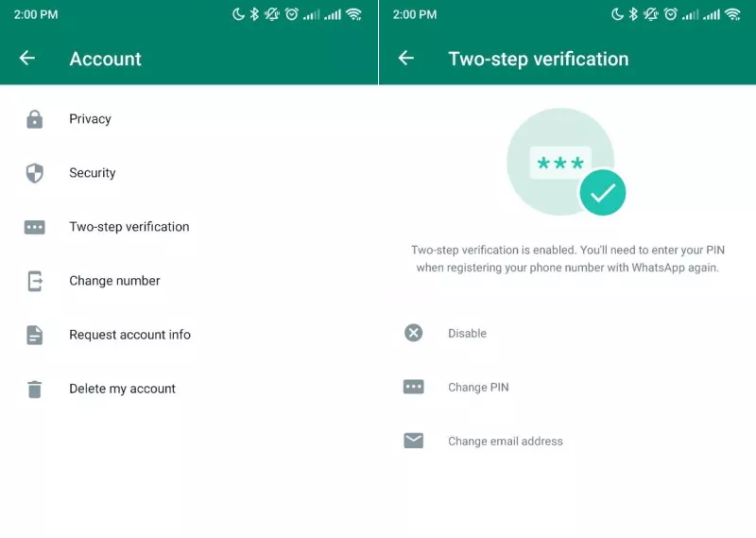Tap the Change number phone icon
The height and width of the screenshot is (538, 756).
click(x=35, y=281)
